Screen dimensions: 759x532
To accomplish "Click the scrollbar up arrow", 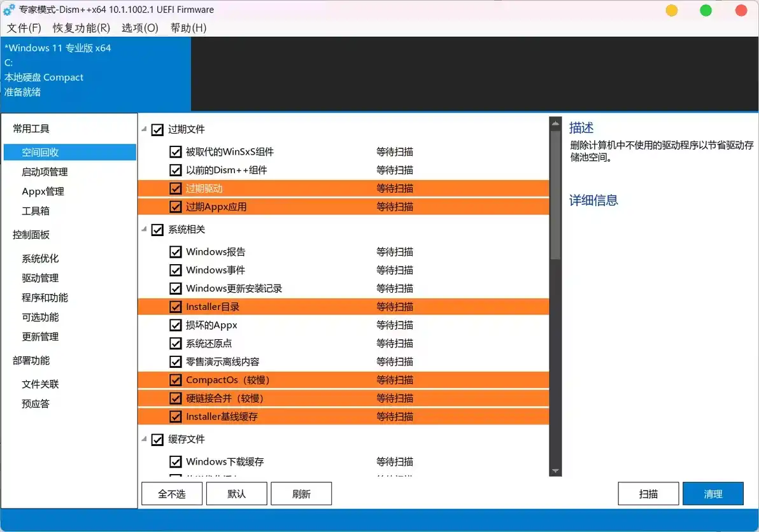I will [555, 123].
